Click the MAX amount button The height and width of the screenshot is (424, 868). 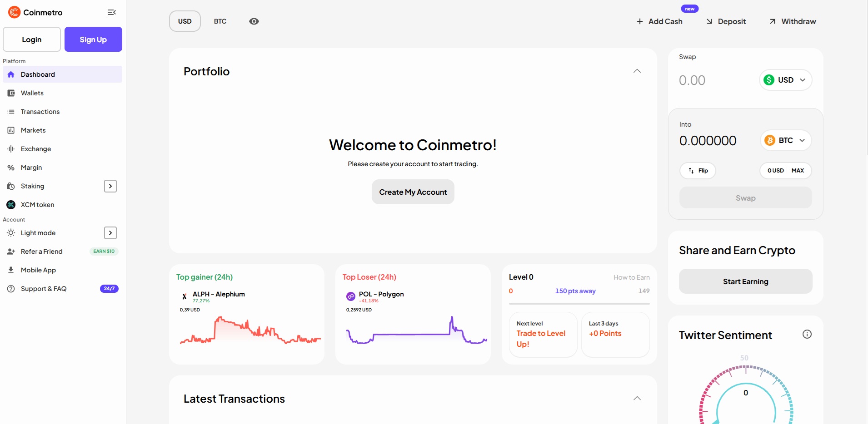pyautogui.click(x=798, y=171)
